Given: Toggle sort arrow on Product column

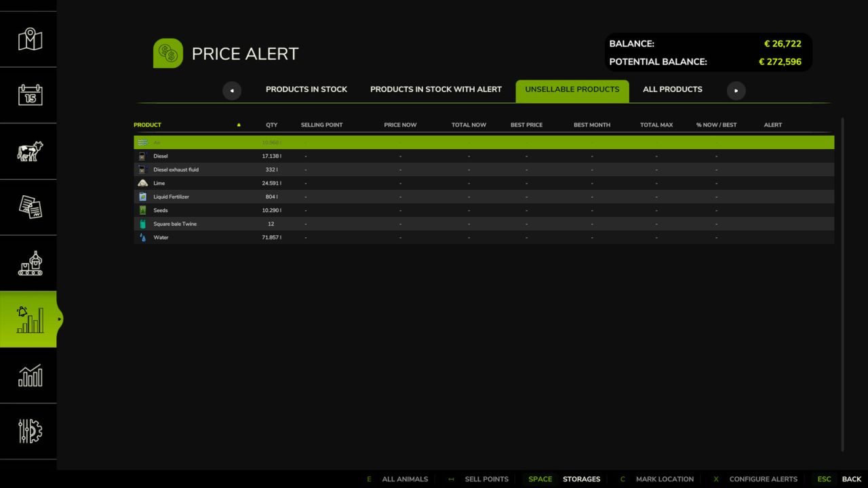Looking at the screenshot, I should [239, 125].
